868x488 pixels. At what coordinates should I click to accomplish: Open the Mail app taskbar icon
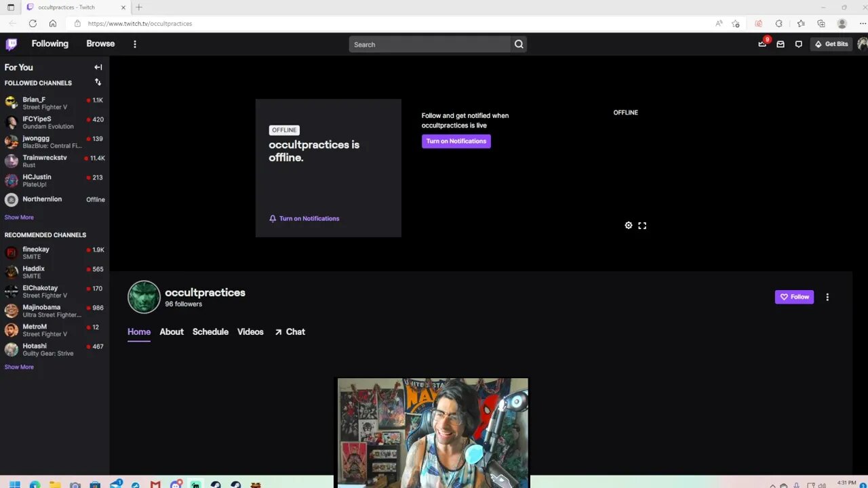[x=116, y=484]
